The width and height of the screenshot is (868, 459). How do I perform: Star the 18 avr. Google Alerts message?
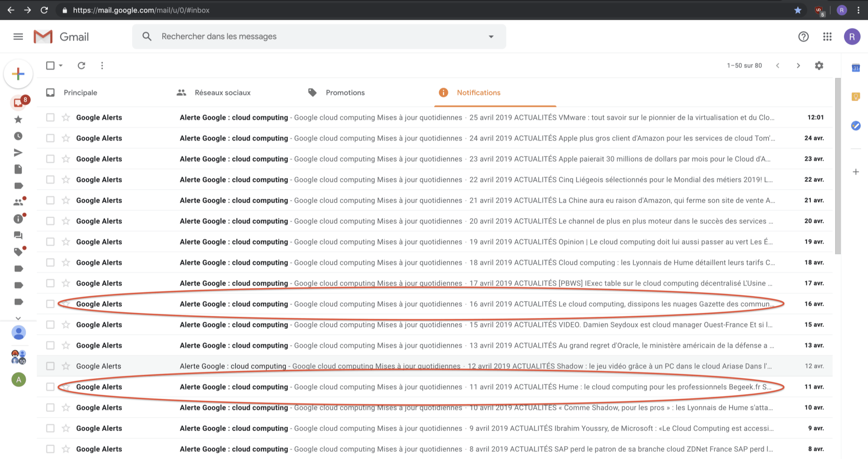66,262
